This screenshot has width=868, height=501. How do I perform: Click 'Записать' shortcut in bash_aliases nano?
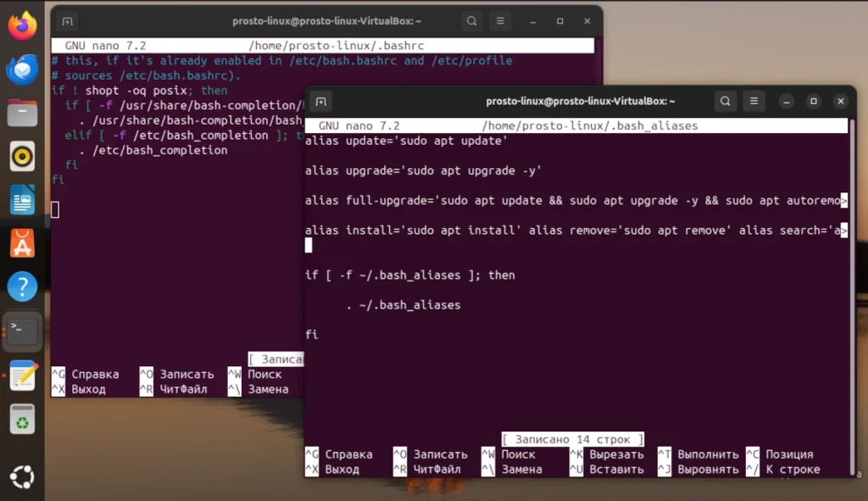[x=431, y=454]
